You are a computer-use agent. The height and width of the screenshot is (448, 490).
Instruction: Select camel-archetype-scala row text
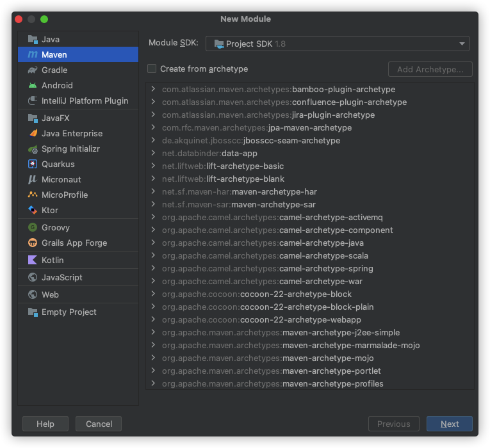(265, 256)
